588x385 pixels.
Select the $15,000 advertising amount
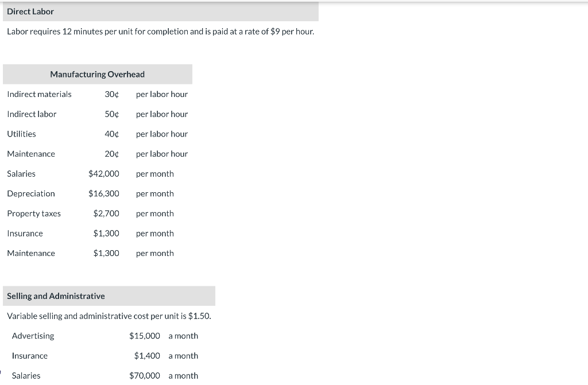pyautogui.click(x=144, y=336)
